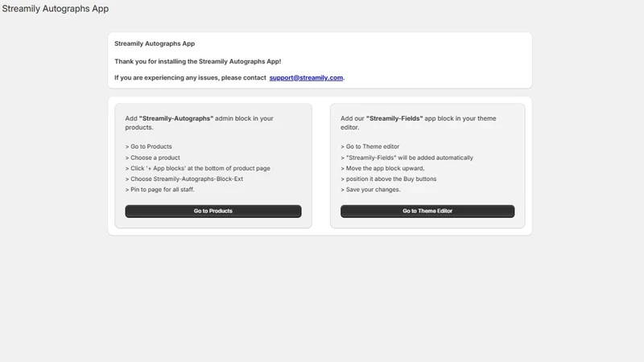
Task: Open the support@streamily.com email link
Action: click(306, 77)
